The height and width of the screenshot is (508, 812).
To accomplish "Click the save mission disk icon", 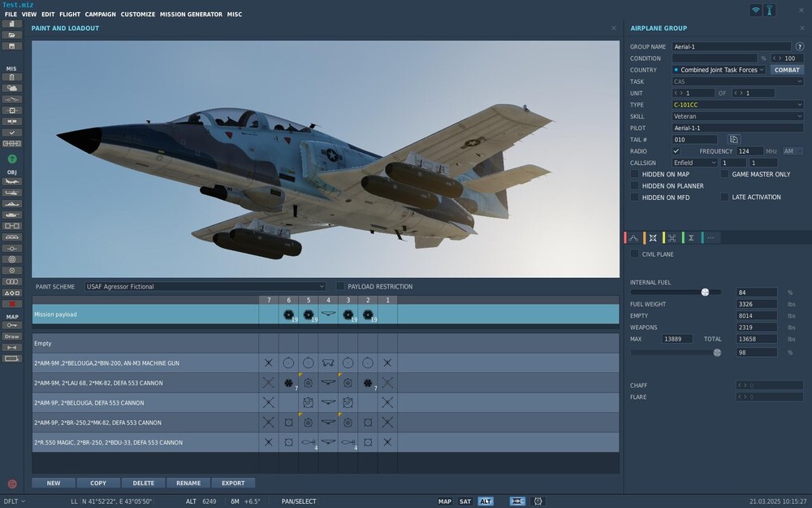I will [x=12, y=46].
